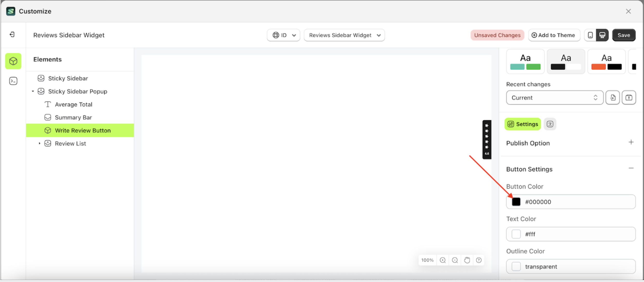Open the ID language dropdown
The image size is (644, 282).
coord(283,35)
